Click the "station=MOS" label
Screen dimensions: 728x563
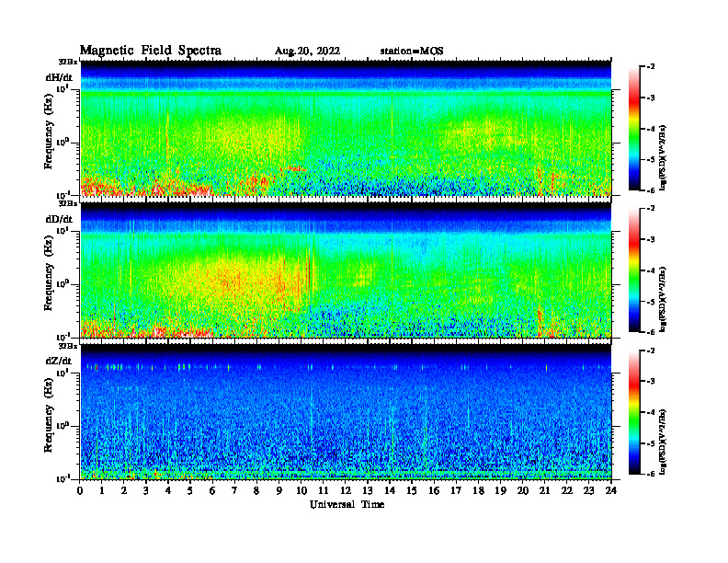tap(412, 52)
